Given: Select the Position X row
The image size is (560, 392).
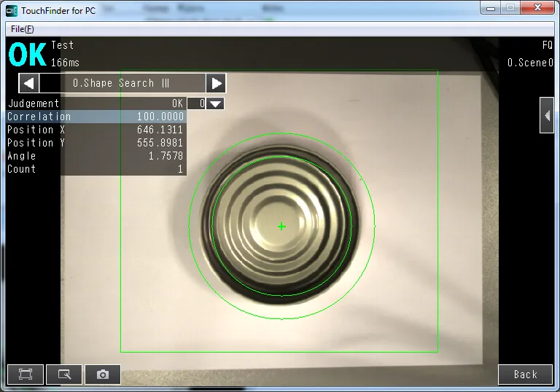Looking at the screenshot, I should coord(95,130).
